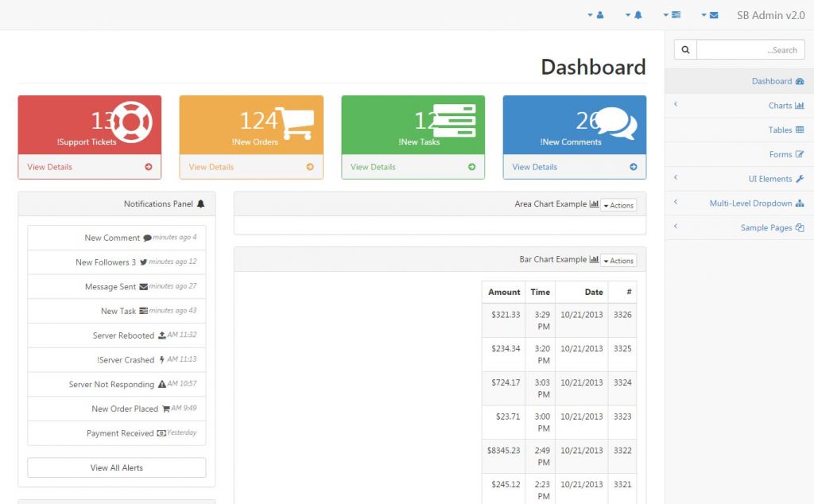Image resolution: width=814 pixels, height=504 pixels.
Task: Click the SB Admin v2.0 brand link
Action: pyautogui.click(x=771, y=15)
